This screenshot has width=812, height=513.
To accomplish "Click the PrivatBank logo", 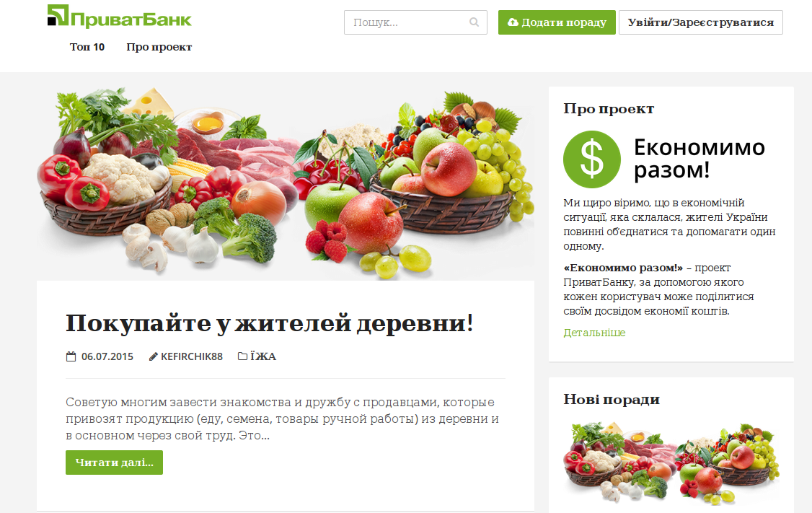I will [x=119, y=16].
